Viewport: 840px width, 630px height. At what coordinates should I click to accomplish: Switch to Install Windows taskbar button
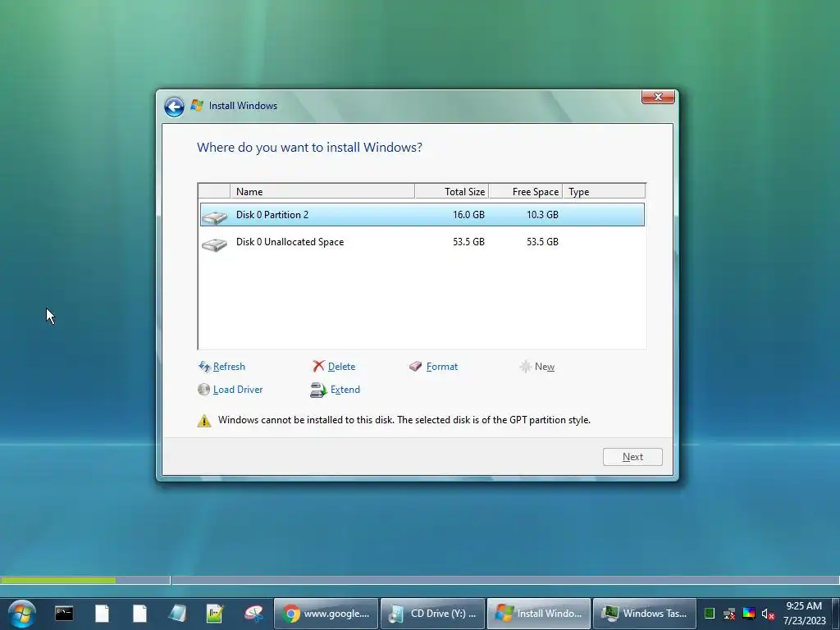coord(539,614)
